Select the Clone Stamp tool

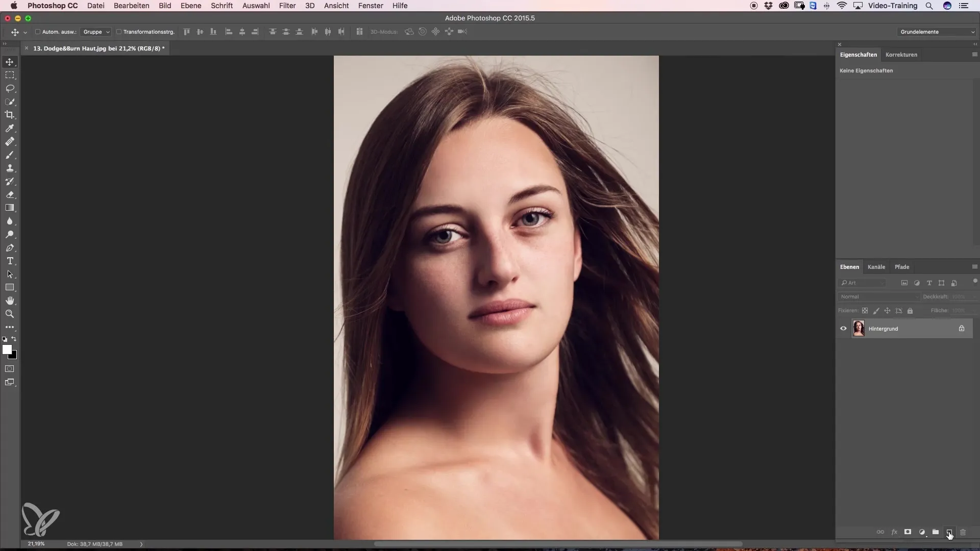10,168
